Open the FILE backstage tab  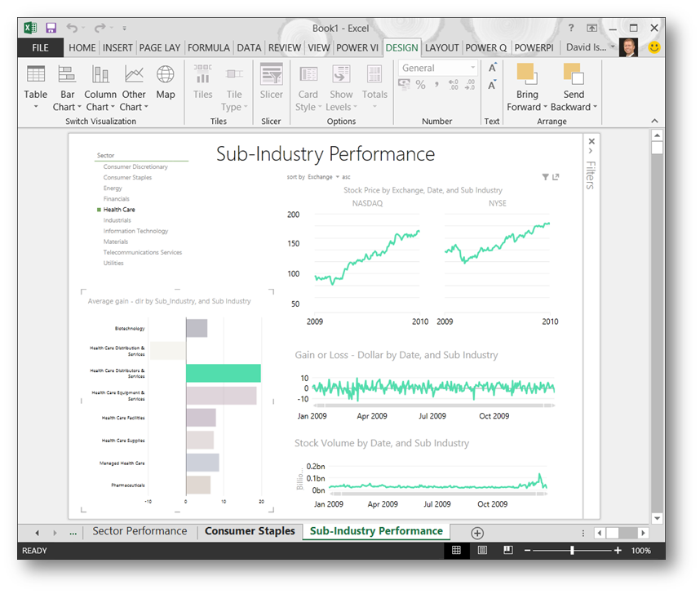[40, 48]
